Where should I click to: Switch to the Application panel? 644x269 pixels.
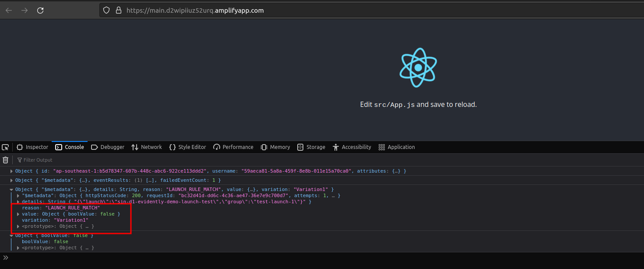click(397, 147)
